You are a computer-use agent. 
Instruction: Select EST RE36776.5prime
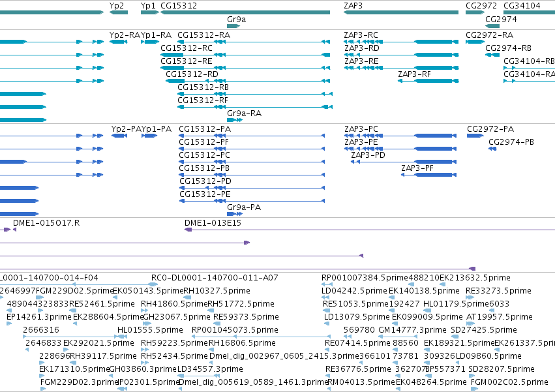(358, 369)
